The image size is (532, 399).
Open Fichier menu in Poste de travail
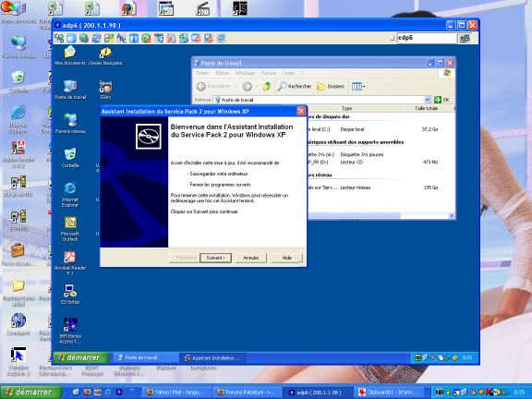pyautogui.click(x=202, y=73)
